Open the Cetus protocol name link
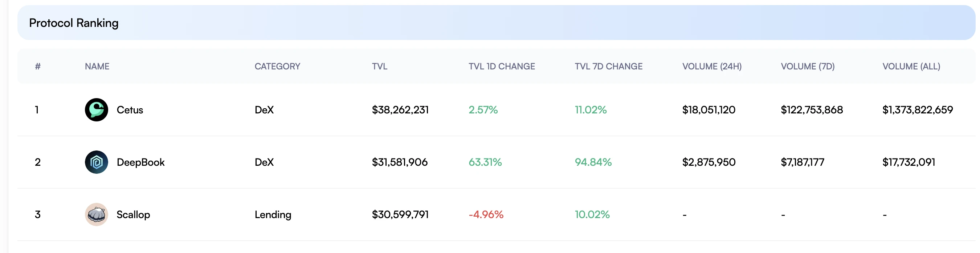Image resolution: width=980 pixels, height=253 pixels. [130, 110]
